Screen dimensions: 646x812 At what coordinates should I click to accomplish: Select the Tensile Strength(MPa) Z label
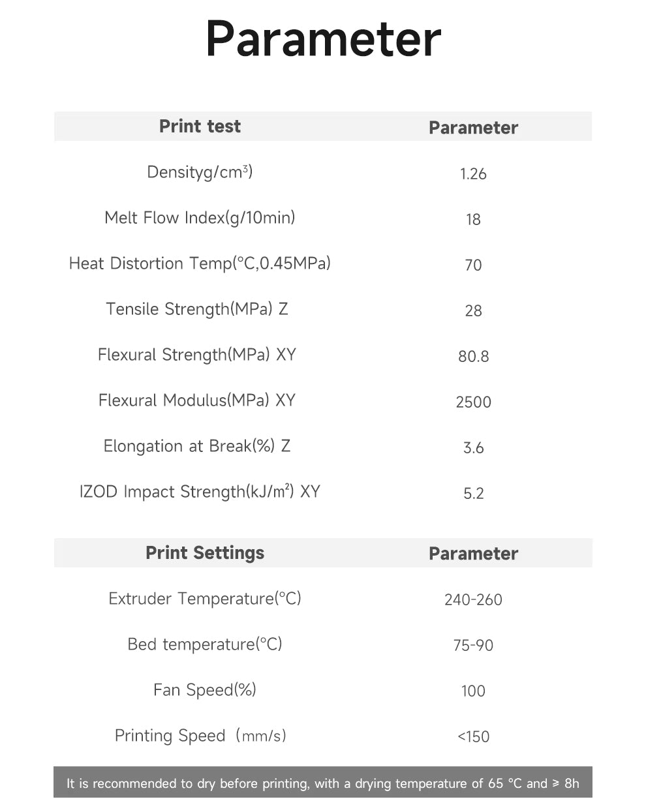tap(197, 309)
